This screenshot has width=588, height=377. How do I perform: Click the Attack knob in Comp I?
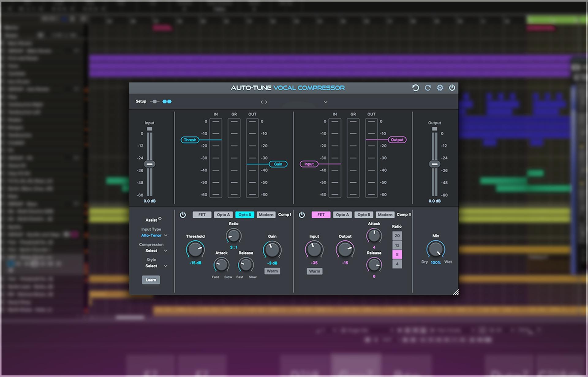[x=221, y=265]
